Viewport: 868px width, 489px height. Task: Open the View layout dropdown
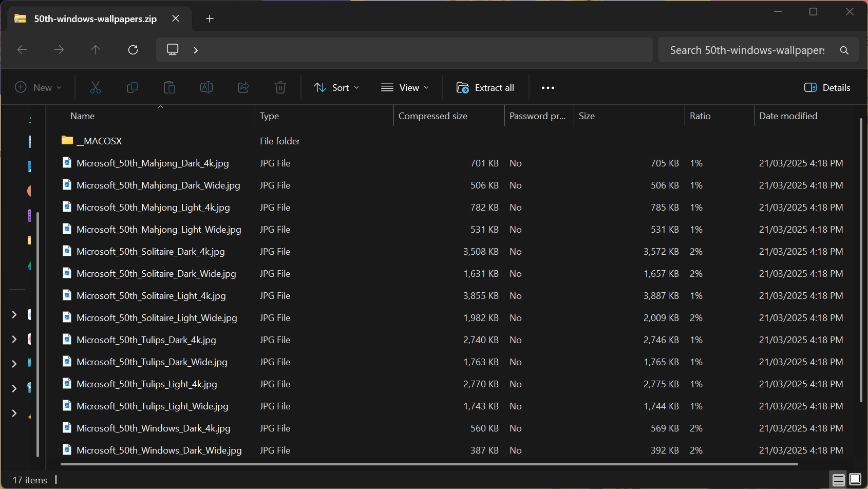pos(405,88)
